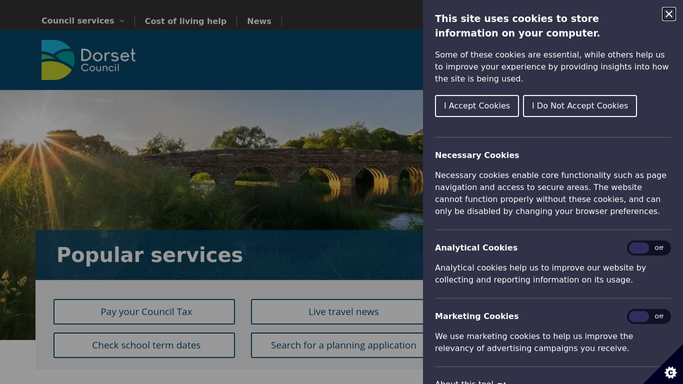Viewport: 683px width, 384px height.
Task: Click the stone bridge hero image
Action: 211,160
